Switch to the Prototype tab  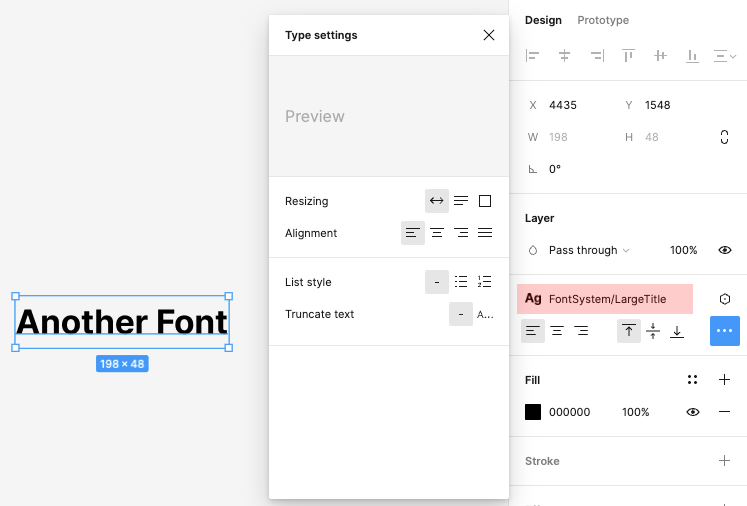tap(603, 20)
